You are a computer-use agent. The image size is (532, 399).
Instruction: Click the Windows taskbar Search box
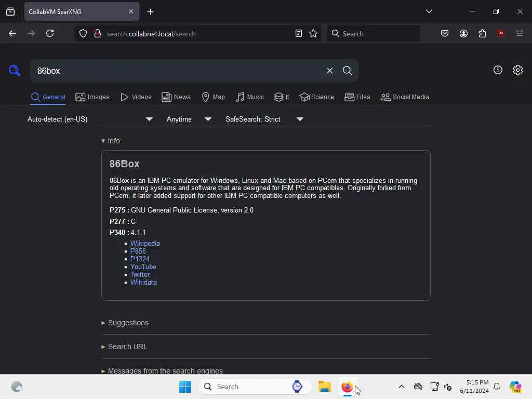click(x=255, y=387)
